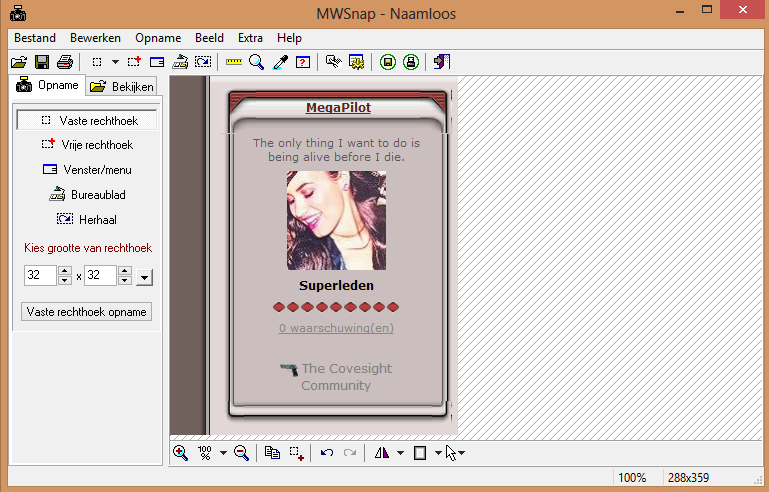
Task: Flip the image with mirror icon
Action: pyautogui.click(x=382, y=453)
